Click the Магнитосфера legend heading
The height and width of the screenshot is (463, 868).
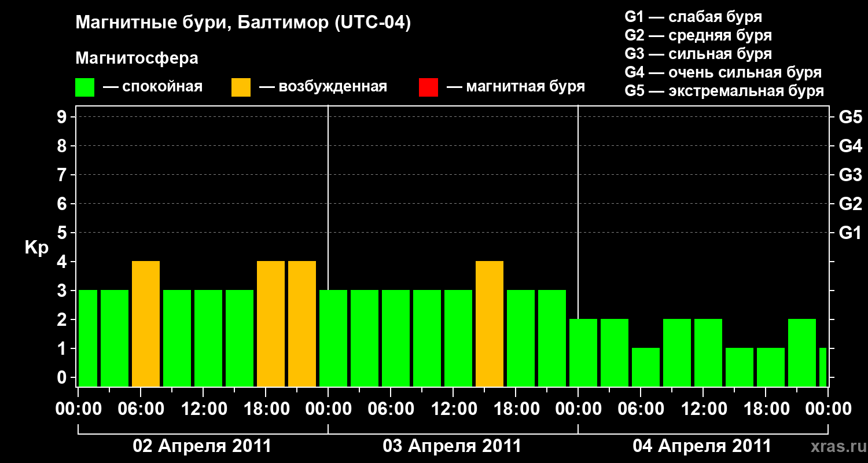click(137, 58)
